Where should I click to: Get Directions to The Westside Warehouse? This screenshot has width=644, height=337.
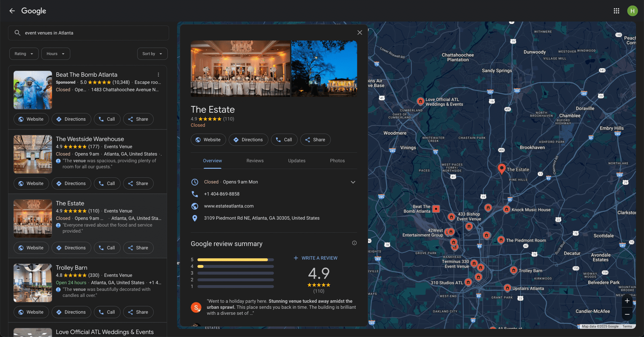point(71,183)
